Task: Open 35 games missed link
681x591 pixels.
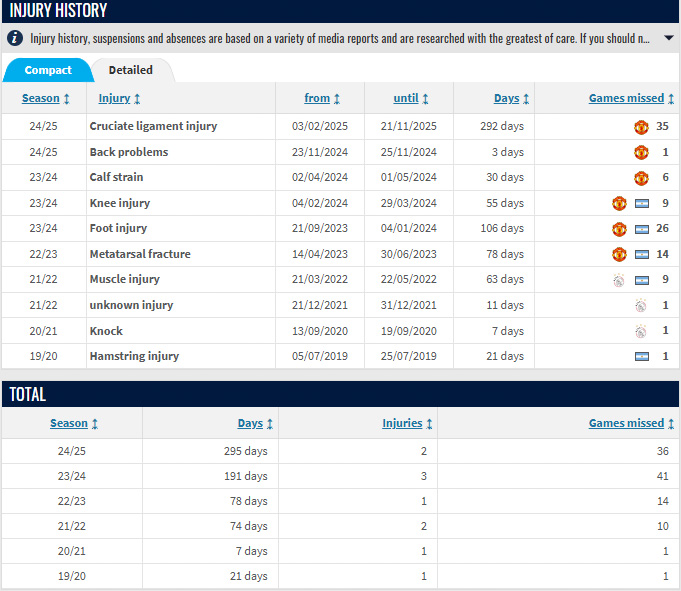Action: (662, 127)
